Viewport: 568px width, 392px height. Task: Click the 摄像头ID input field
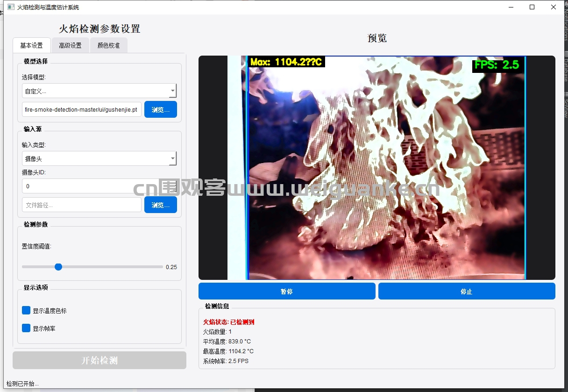(99, 186)
